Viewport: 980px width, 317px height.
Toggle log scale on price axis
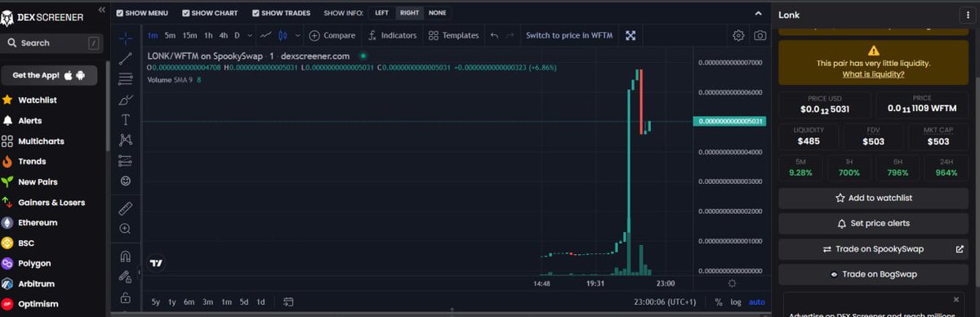point(737,302)
